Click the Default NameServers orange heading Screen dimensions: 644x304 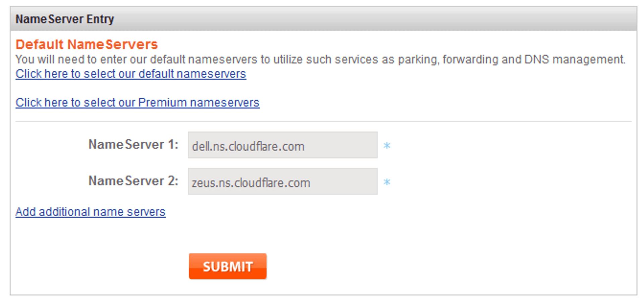click(x=87, y=45)
